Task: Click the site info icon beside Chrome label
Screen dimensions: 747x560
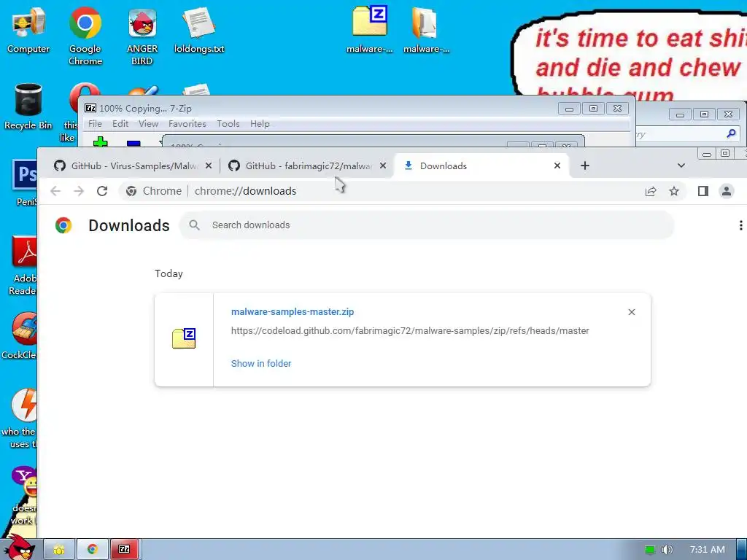Action: 131,191
